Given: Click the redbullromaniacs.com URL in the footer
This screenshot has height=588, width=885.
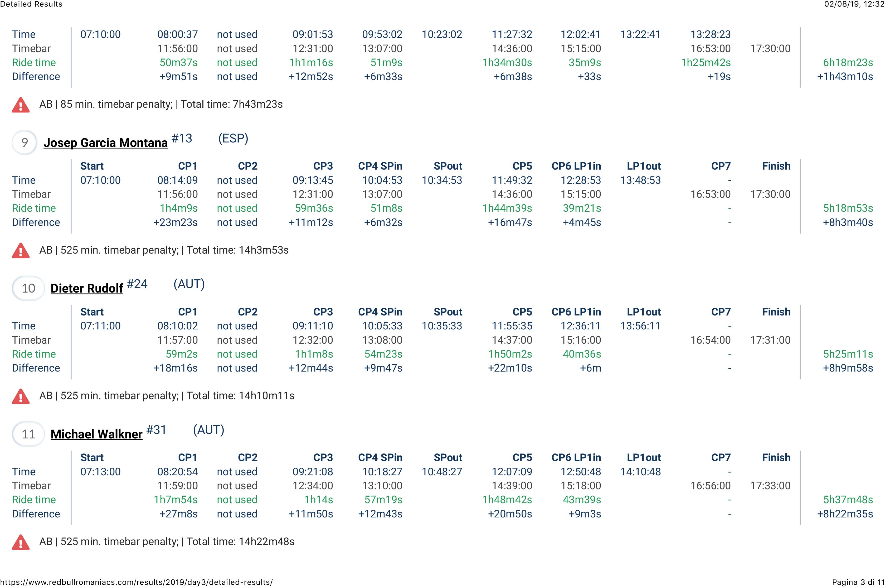Looking at the screenshot, I should click(137, 582).
